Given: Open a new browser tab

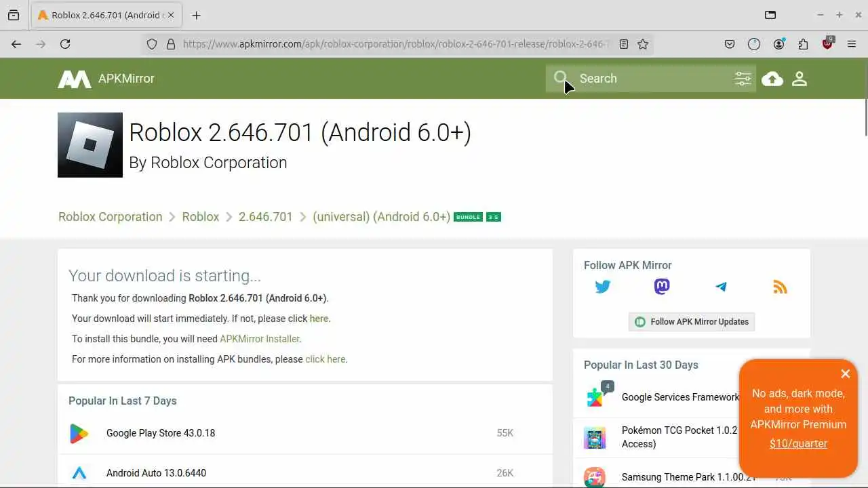Looking at the screenshot, I should [x=196, y=15].
